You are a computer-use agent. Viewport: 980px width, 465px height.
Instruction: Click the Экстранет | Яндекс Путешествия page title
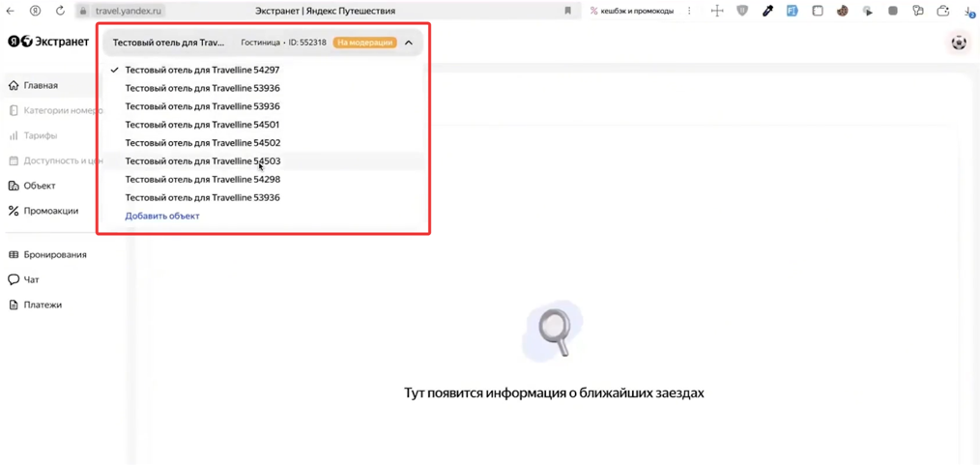tap(325, 11)
